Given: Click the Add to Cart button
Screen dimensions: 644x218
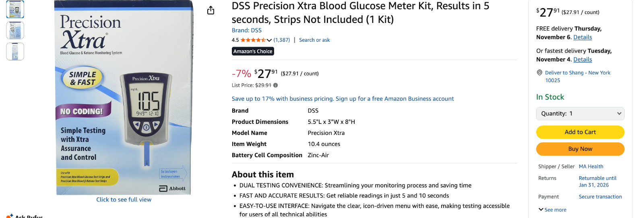Looking at the screenshot, I should (x=580, y=132).
